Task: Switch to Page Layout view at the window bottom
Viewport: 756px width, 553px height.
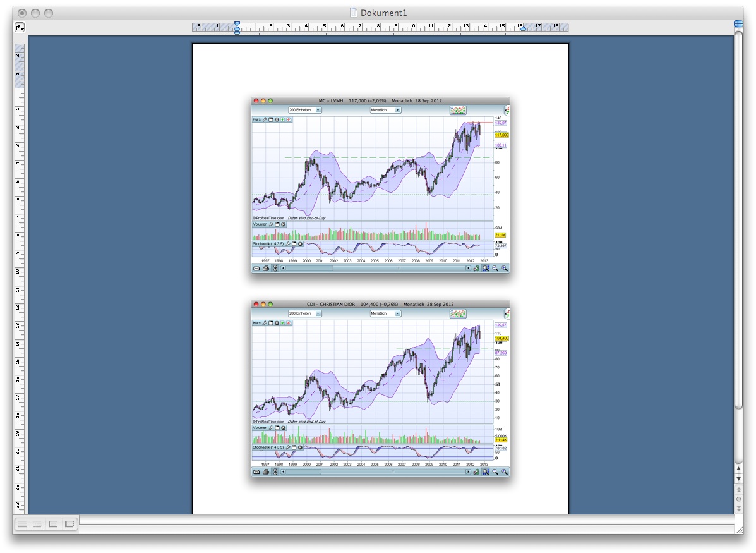Action: coord(54,523)
